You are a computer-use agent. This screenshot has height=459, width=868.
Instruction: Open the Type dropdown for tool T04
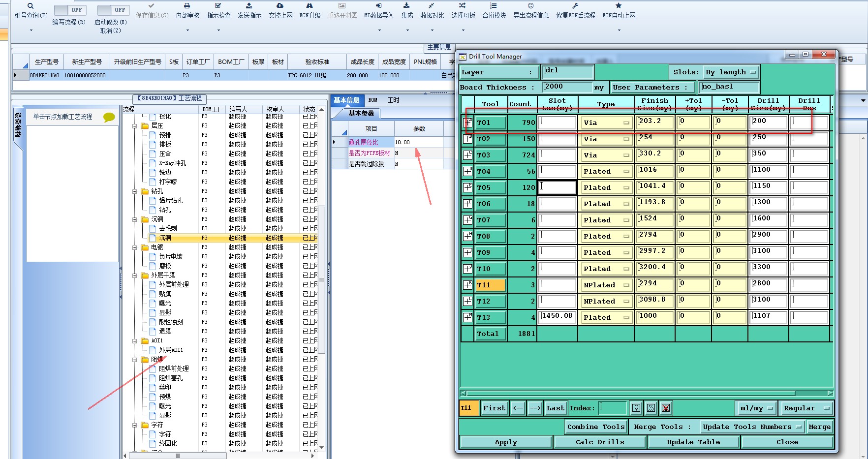pyautogui.click(x=606, y=172)
